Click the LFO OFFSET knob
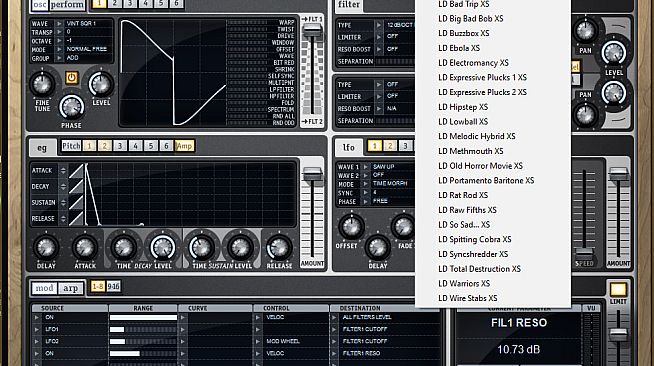Viewport: 654px width, 366px height. [x=352, y=226]
